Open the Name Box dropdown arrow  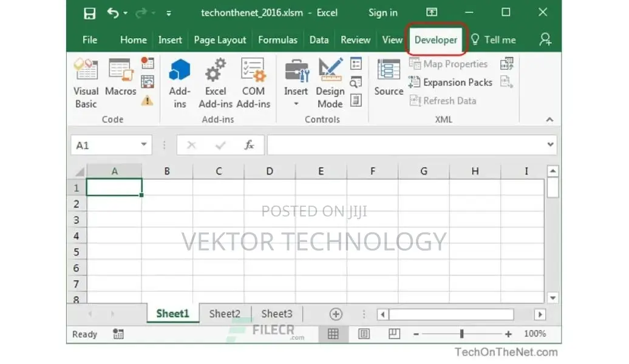click(144, 144)
